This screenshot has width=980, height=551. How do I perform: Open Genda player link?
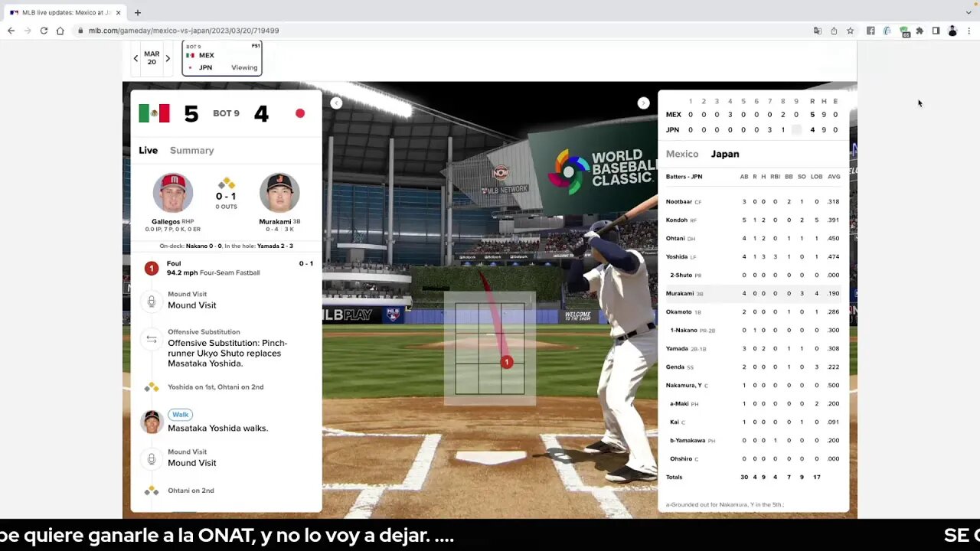(x=675, y=367)
